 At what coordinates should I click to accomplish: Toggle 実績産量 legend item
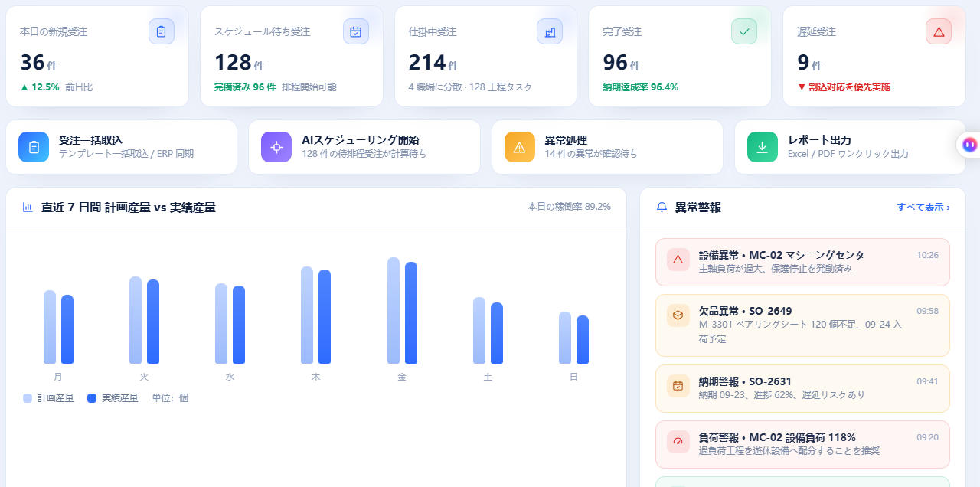113,398
